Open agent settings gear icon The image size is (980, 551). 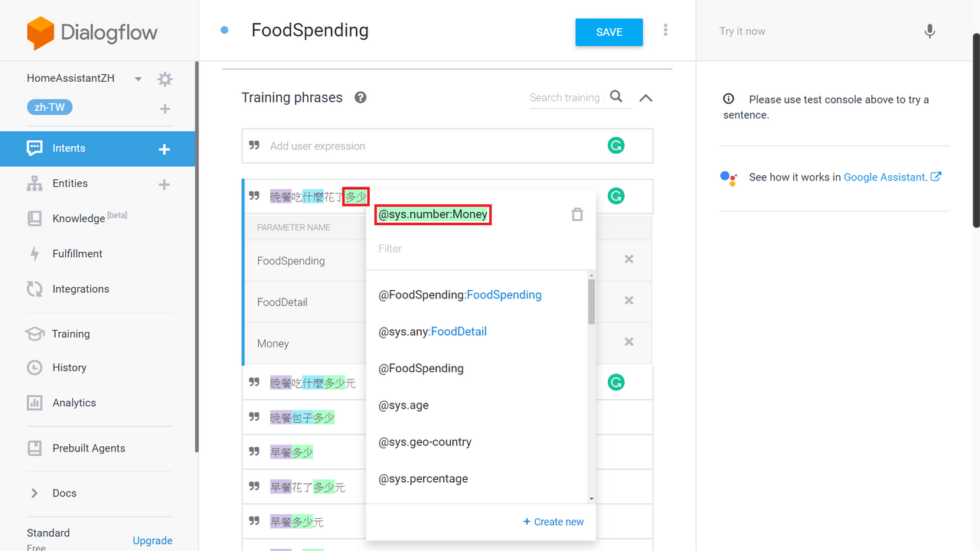coord(165,79)
